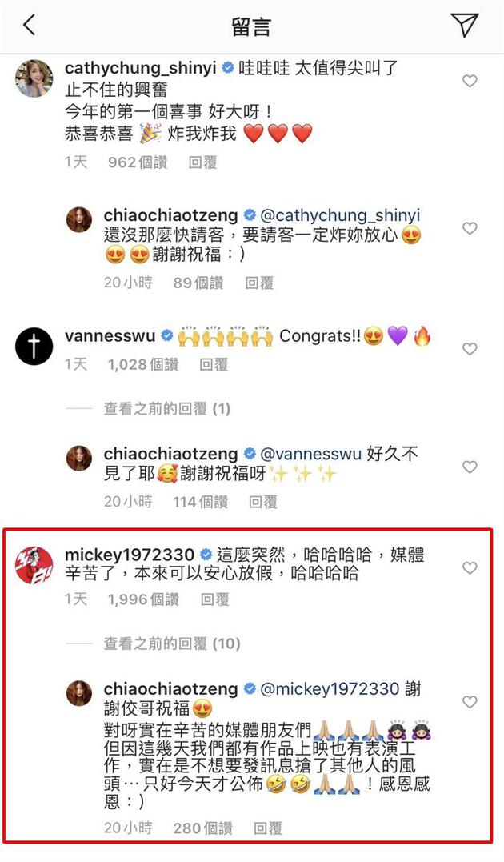Open chiaochiaotzeng avatar in first reply
The width and height of the screenshot is (504, 862).
point(79,220)
